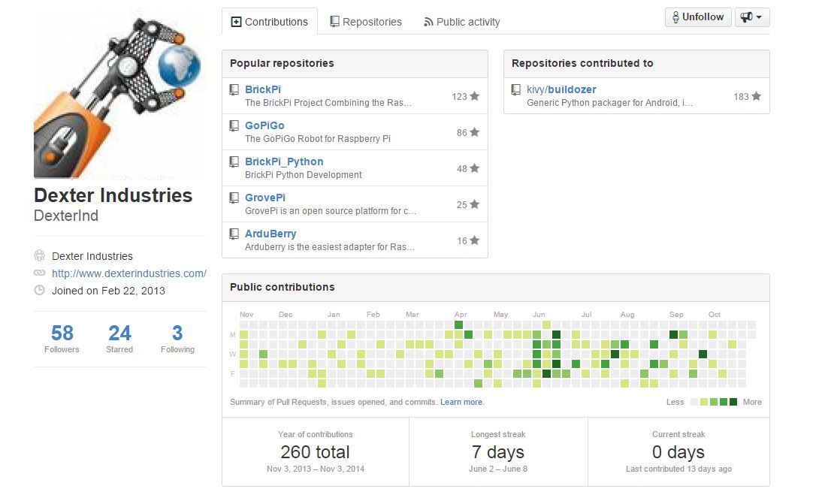Switch to the Repositories tab

click(x=365, y=22)
